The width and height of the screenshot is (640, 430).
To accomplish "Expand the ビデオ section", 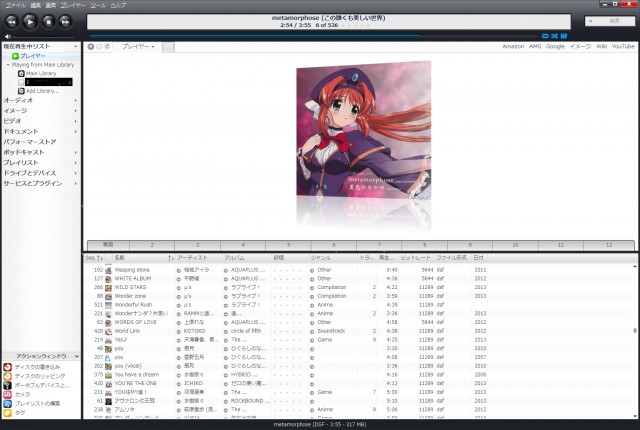I will 41,121.
